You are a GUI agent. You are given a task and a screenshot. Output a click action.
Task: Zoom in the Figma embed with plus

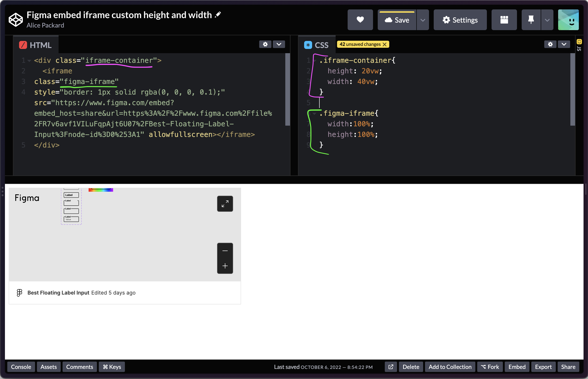225,266
